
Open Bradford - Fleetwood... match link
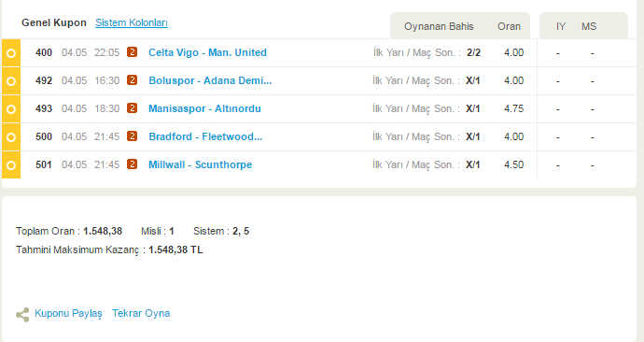205,136
